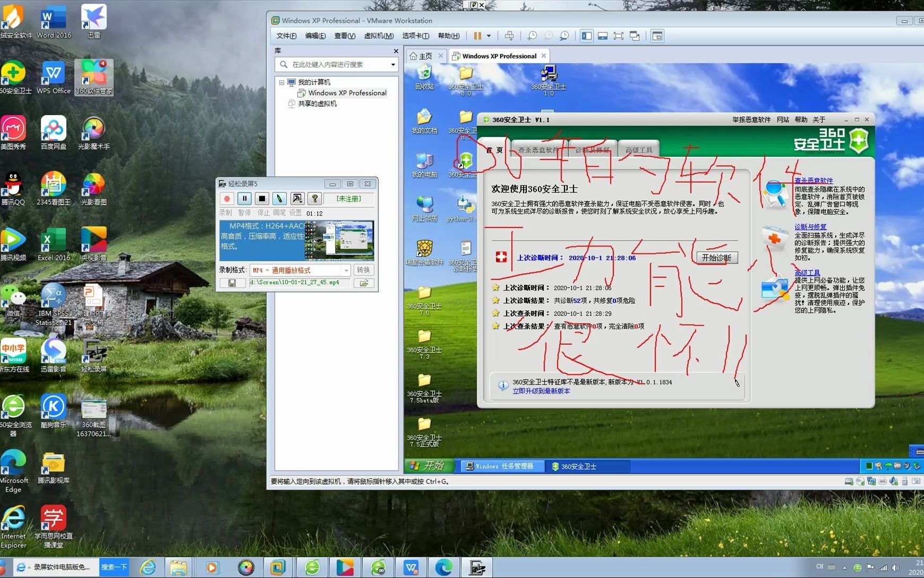924x578 pixels.
Task: Click the red record button in 轻松录屏5
Action: 227,199
